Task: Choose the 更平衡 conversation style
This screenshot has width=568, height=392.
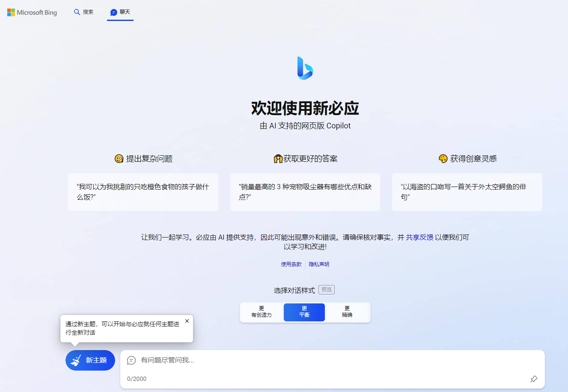Action: 304,312
